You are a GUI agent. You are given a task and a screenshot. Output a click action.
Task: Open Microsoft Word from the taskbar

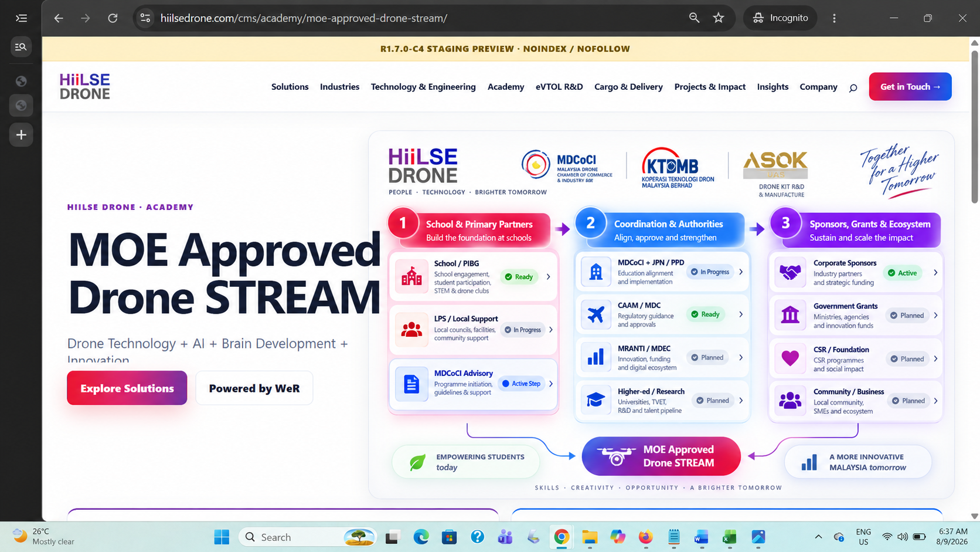pos(702,537)
